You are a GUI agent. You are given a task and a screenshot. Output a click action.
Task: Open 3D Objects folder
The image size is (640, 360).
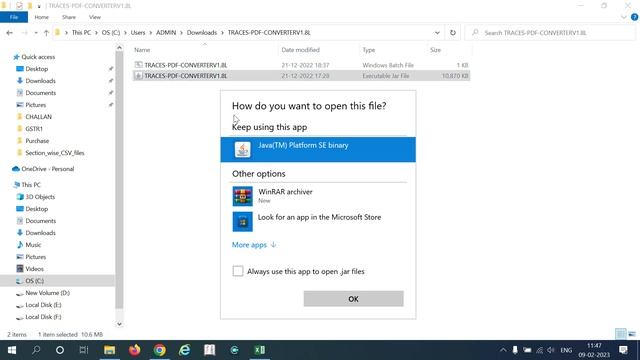(40, 197)
